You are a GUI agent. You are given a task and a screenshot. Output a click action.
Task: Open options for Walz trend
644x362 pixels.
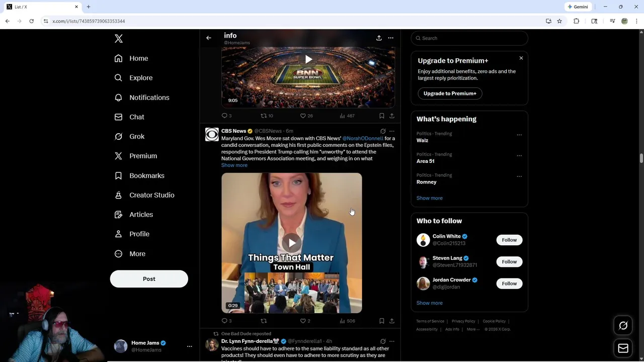(x=519, y=135)
